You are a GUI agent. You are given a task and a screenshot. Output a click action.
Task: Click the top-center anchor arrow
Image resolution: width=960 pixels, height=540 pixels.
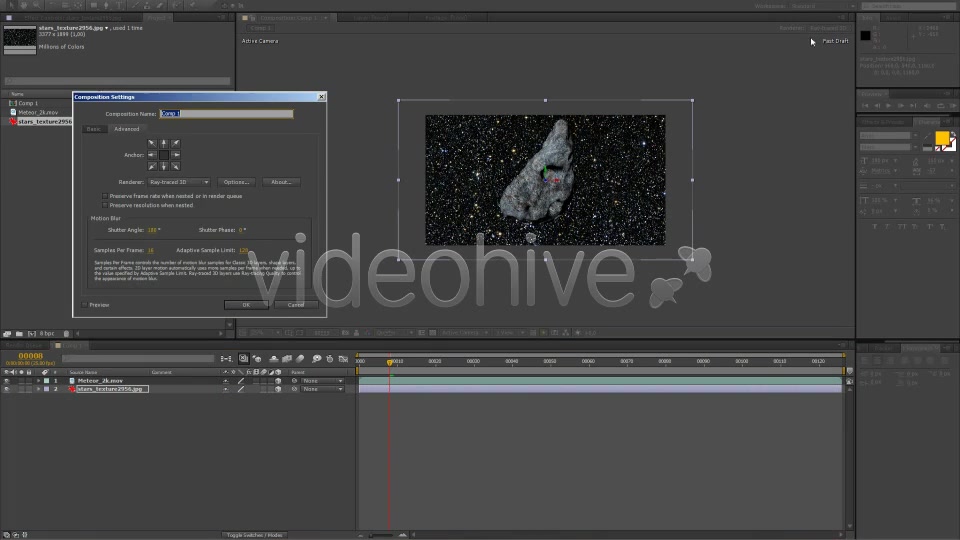click(x=163, y=143)
